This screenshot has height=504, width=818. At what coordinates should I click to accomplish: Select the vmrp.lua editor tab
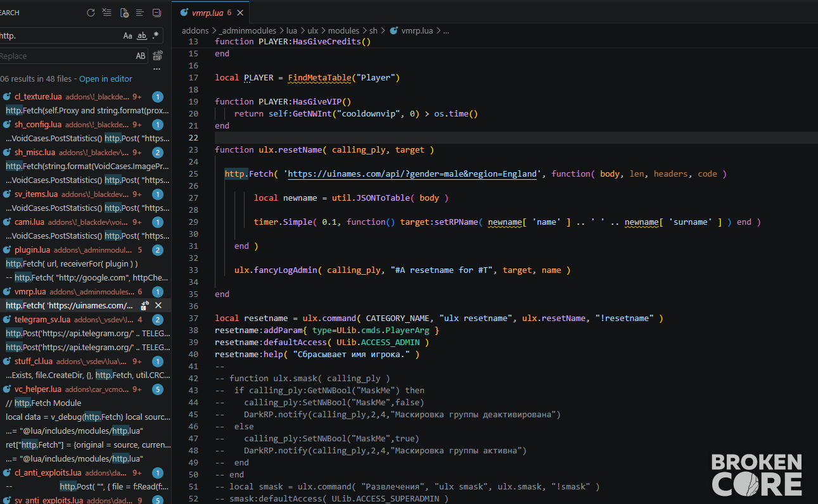click(212, 13)
